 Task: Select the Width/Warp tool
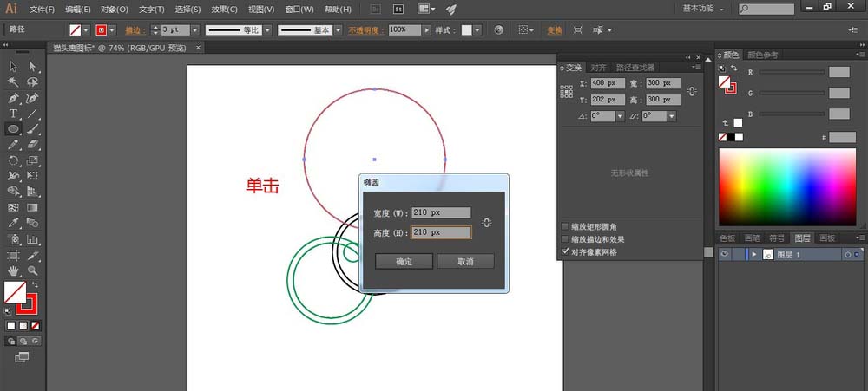point(13,176)
